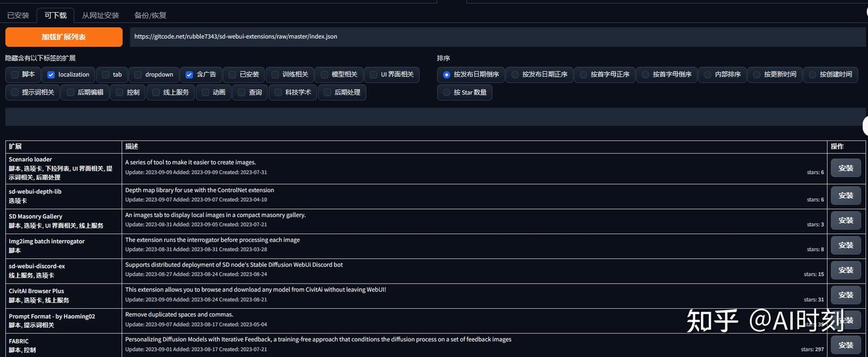This screenshot has height=357, width=868.
Task: Enable the 脚本 filter checkbox
Action: click(x=14, y=74)
